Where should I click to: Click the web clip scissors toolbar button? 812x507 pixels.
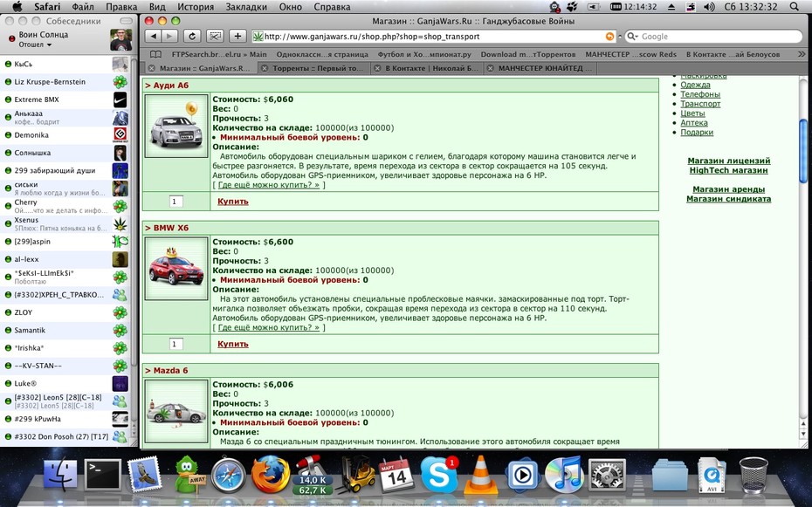(215, 37)
